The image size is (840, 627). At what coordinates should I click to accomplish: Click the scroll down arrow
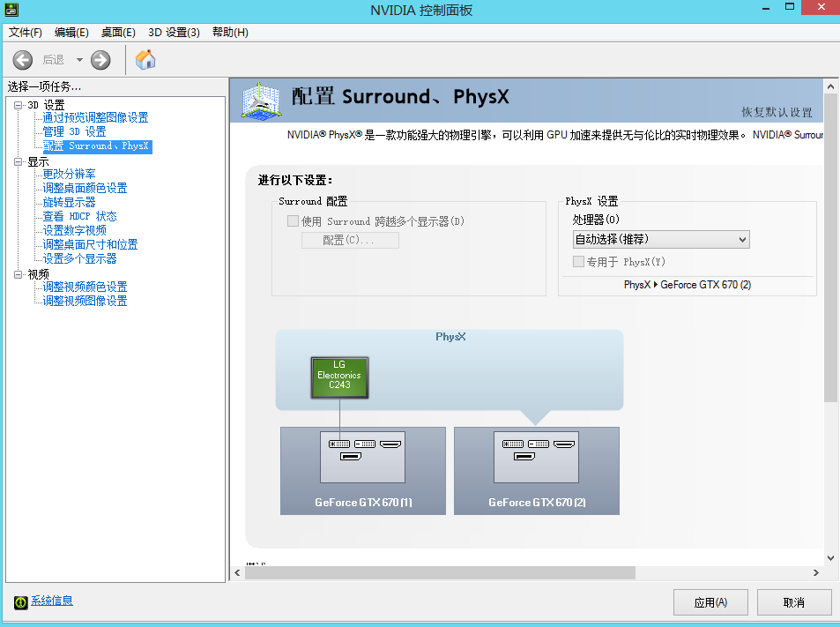point(830,558)
